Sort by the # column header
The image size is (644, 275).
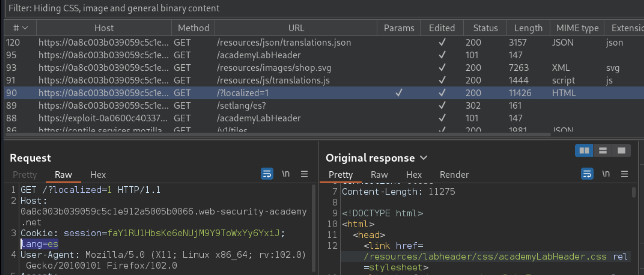pos(20,28)
